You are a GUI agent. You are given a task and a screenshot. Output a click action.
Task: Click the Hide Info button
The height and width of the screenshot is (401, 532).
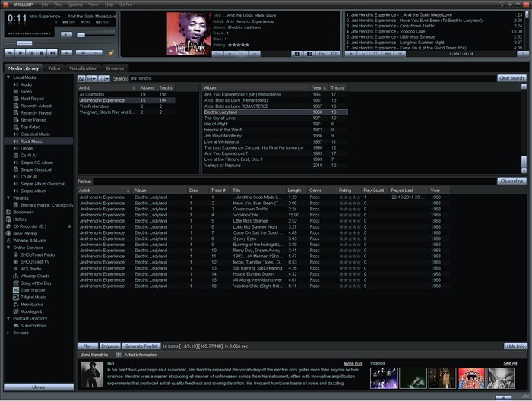tap(515, 346)
